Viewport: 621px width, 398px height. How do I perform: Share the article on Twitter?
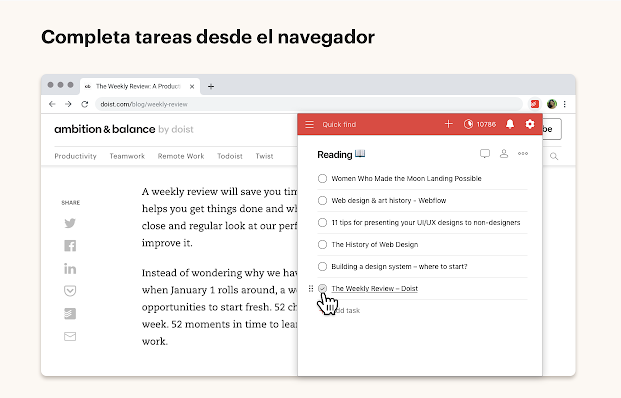[x=70, y=223]
